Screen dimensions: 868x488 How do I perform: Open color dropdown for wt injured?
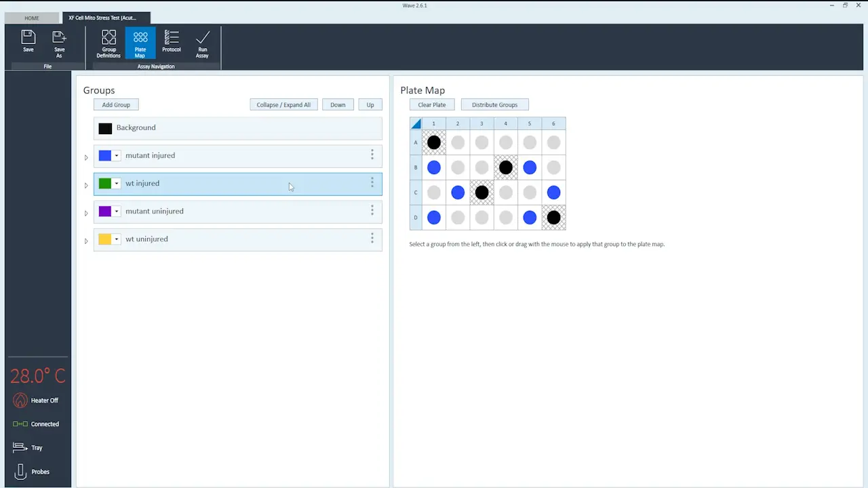pyautogui.click(x=117, y=184)
